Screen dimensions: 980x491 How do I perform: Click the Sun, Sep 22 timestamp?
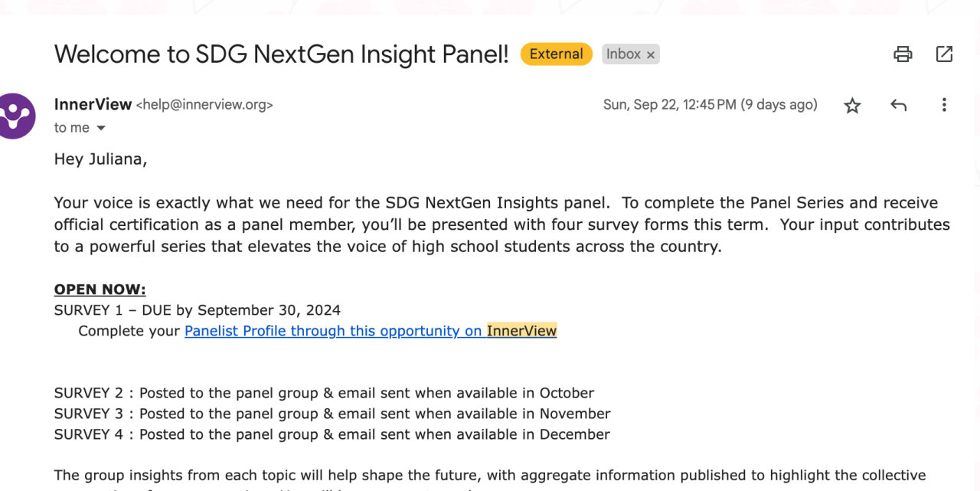[710, 105]
